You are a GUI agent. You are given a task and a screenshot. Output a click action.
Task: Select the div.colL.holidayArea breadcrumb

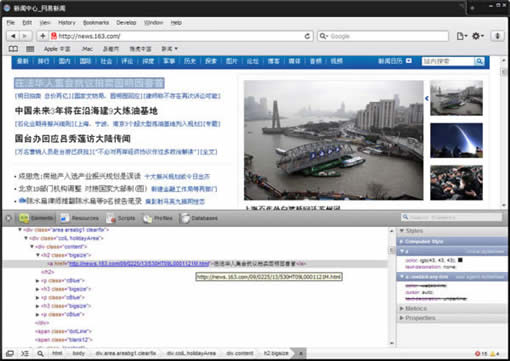coord(191,353)
